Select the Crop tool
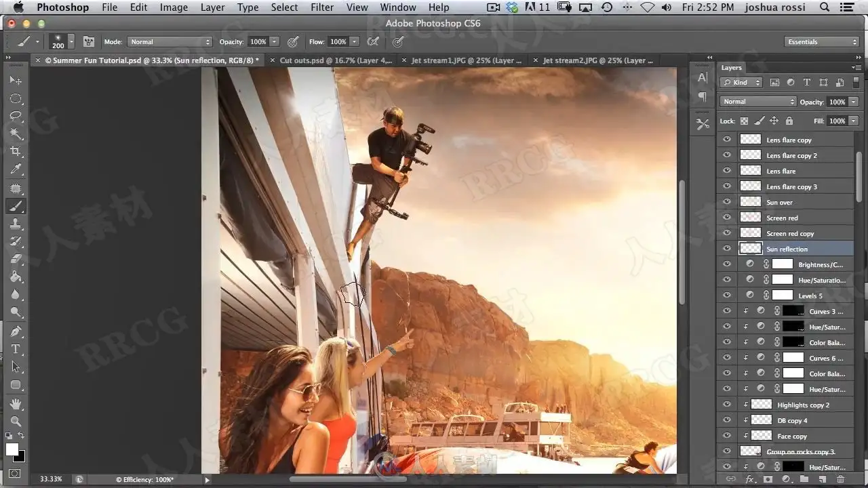 [16, 151]
